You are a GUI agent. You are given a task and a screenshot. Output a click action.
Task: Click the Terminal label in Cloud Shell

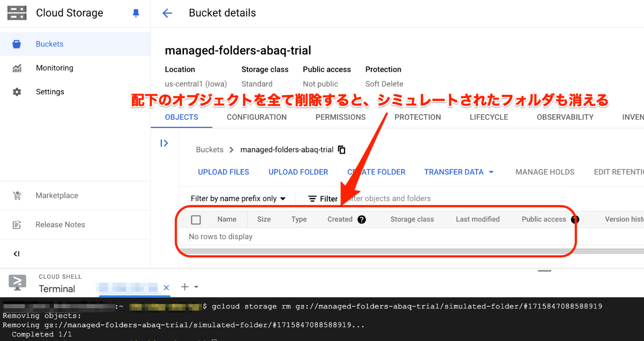(57, 289)
